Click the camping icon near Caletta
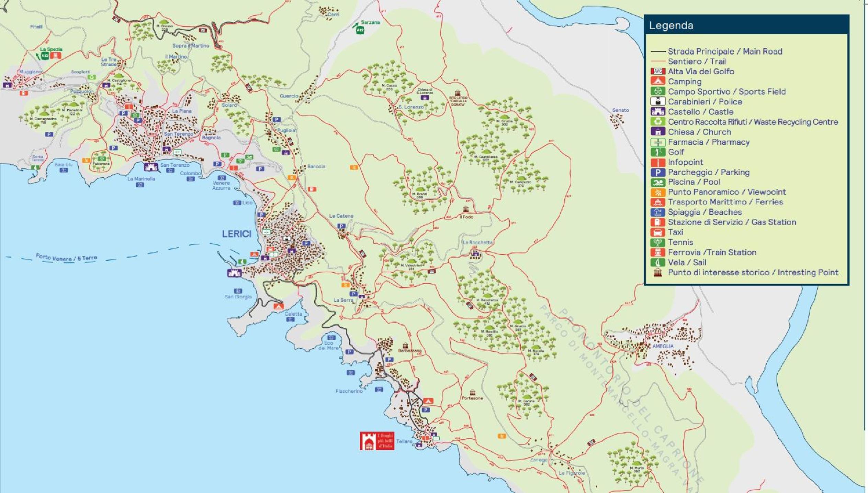 (x=278, y=306)
